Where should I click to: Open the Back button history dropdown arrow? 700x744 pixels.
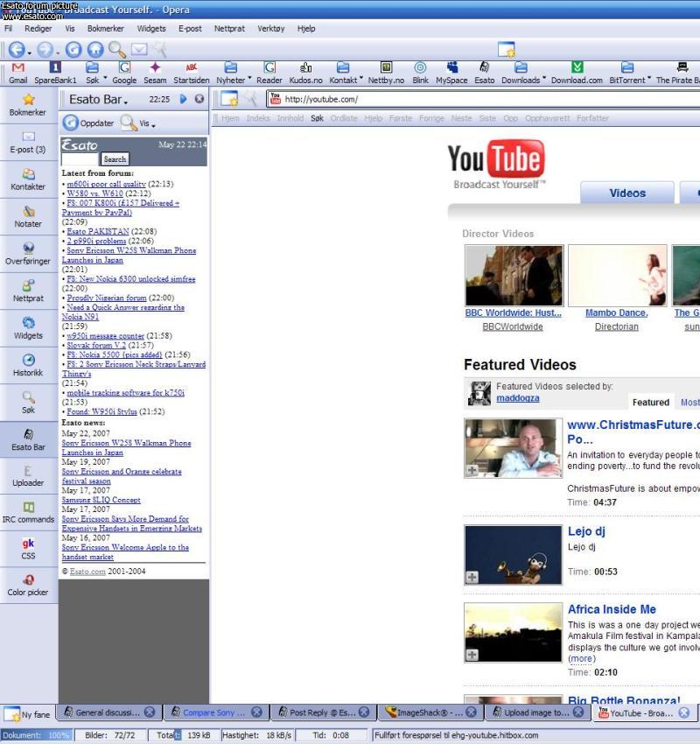click(x=30, y=53)
